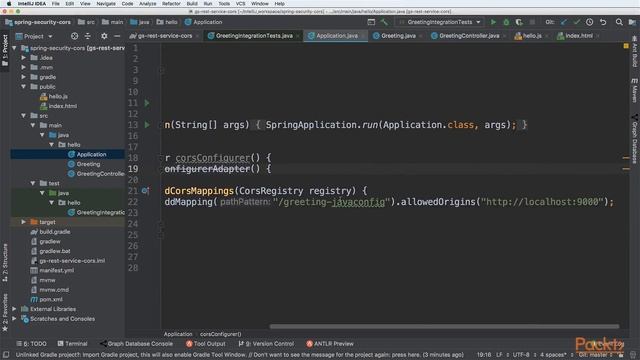Viewport: 640px width, 360px height.
Task: Collapse the src folder
Action: click(24, 116)
